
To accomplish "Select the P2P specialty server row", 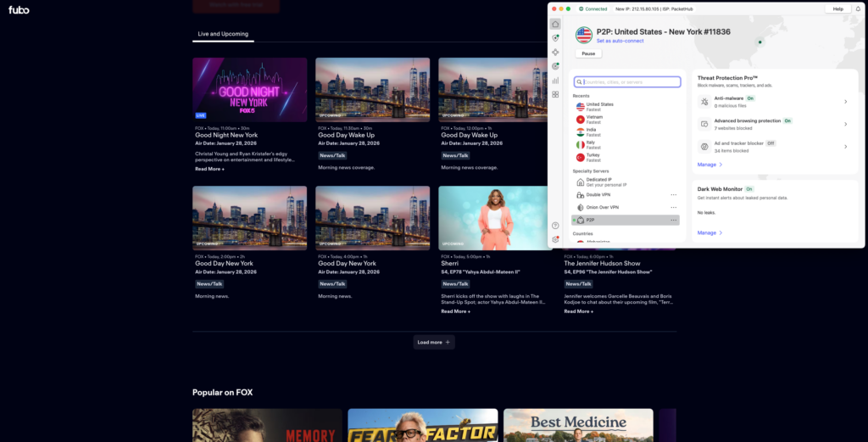I will point(626,221).
